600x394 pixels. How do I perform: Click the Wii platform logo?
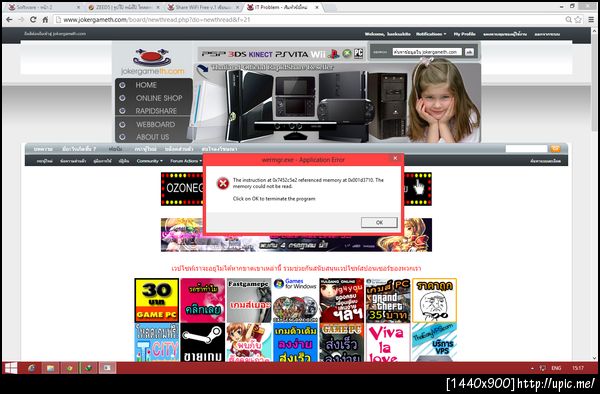click(x=318, y=54)
